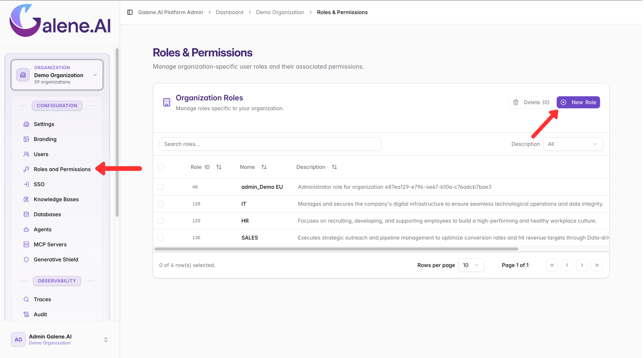Create a role with the New Role button
The image size is (644, 358).
click(x=578, y=102)
